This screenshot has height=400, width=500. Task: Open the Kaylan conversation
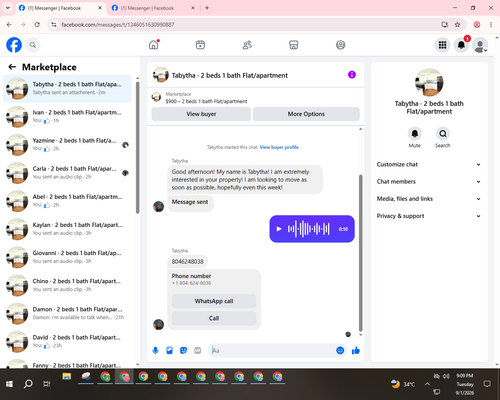67,229
